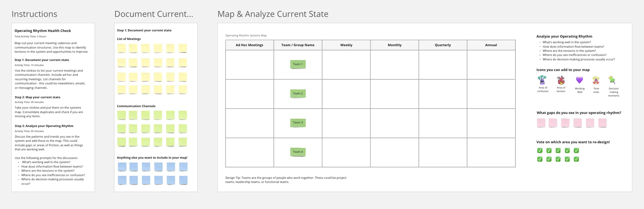Select the Team 3 sticky note

point(298,123)
